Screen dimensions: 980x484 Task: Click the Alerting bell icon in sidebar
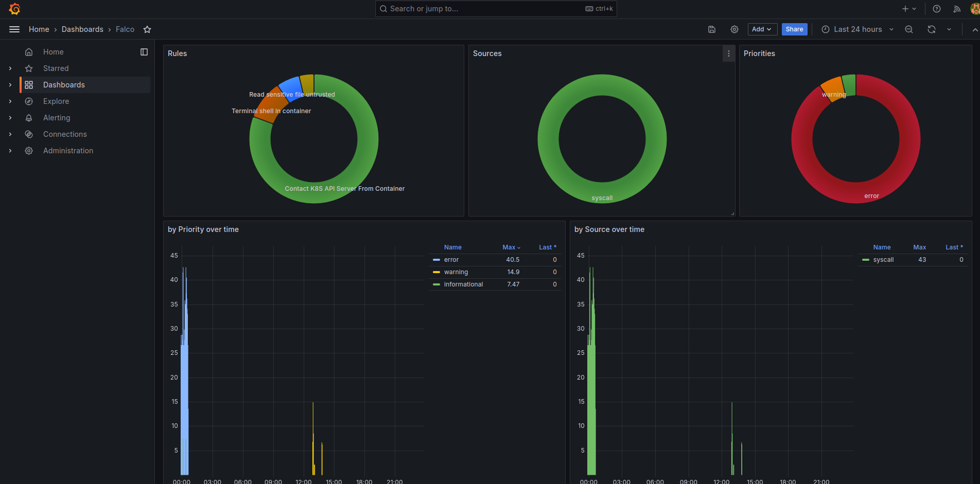click(29, 118)
